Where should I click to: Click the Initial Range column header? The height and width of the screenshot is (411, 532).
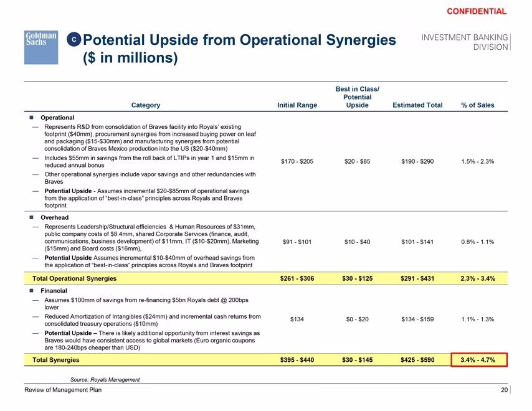coord(297,105)
